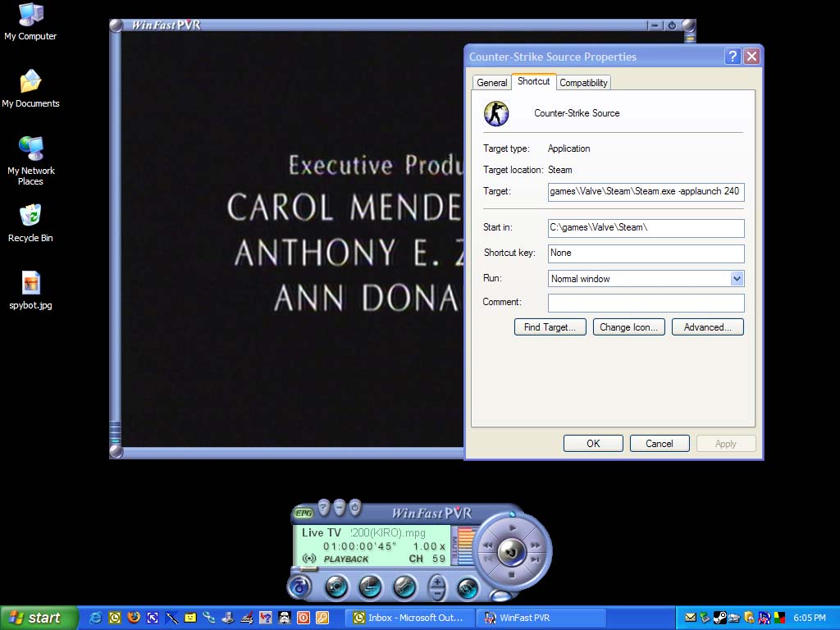The height and width of the screenshot is (630, 840).
Task: Click the snapshot camera button on PVR remote
Action: tap(336, 587)
